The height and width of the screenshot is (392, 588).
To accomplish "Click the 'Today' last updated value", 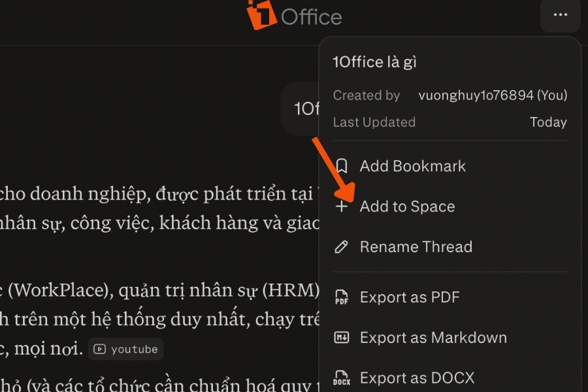I will click(x=548, y=122).
